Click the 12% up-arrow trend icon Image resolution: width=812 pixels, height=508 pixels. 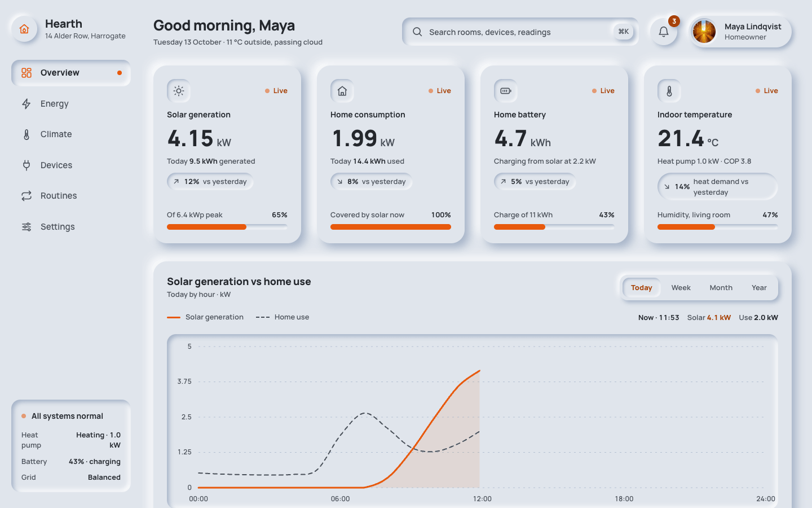tap(176, 182)
